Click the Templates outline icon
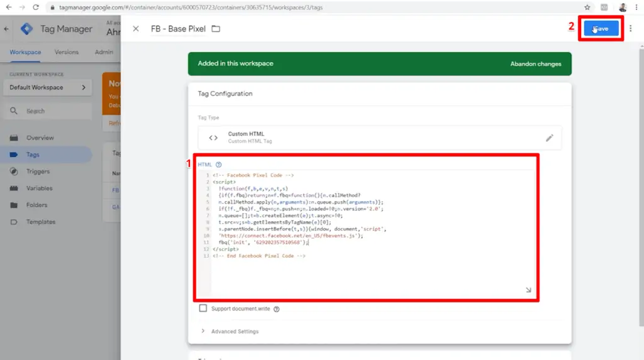This screenshot has width=644, height=360. tap(14, 222)
